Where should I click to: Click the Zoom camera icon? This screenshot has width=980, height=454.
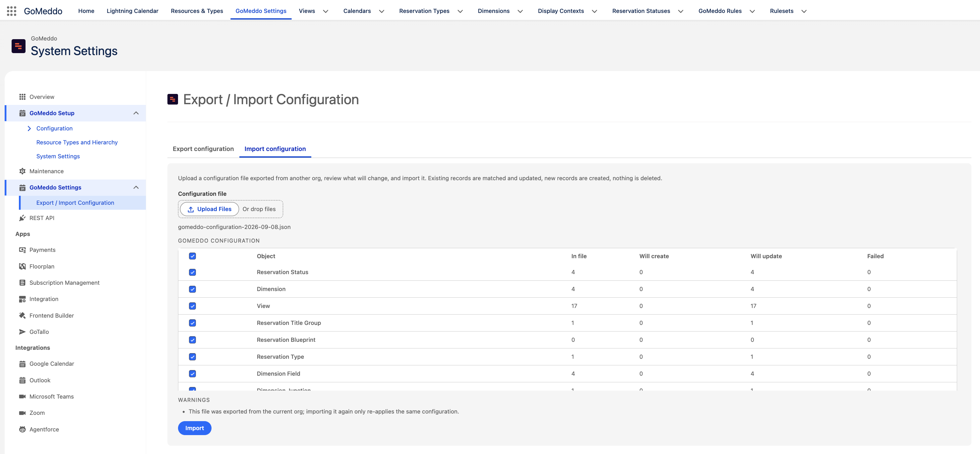pyautogui.click(x=23, y=413)
